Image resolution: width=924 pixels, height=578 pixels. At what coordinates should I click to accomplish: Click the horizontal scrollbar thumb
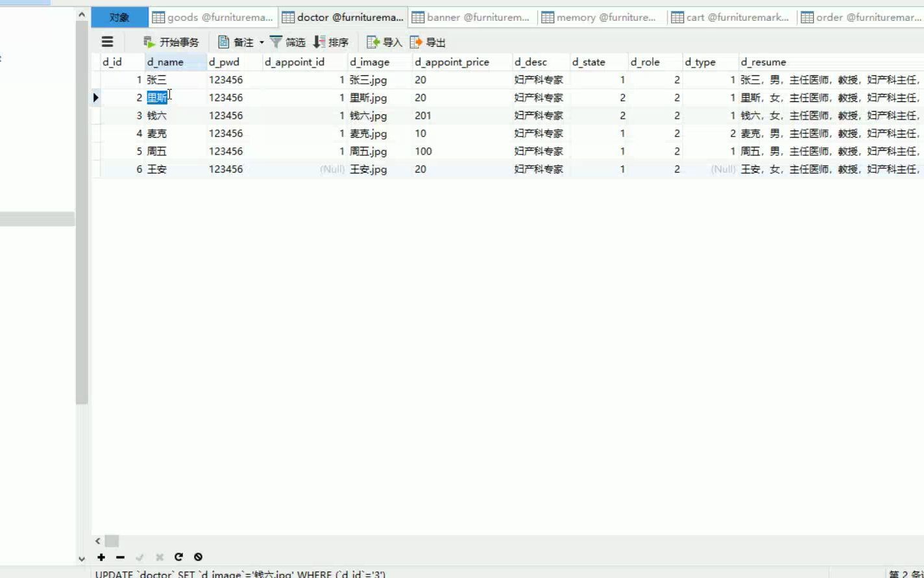pos(112,541)
